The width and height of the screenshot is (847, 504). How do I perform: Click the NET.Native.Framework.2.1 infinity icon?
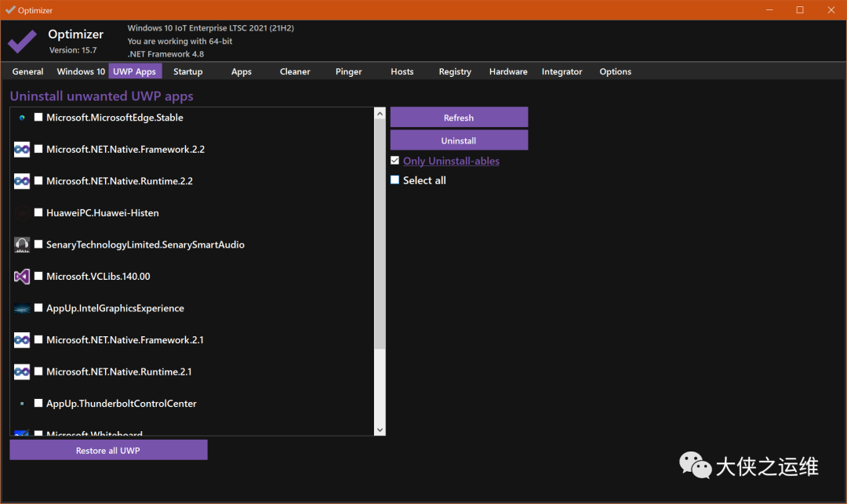point(22,340)
